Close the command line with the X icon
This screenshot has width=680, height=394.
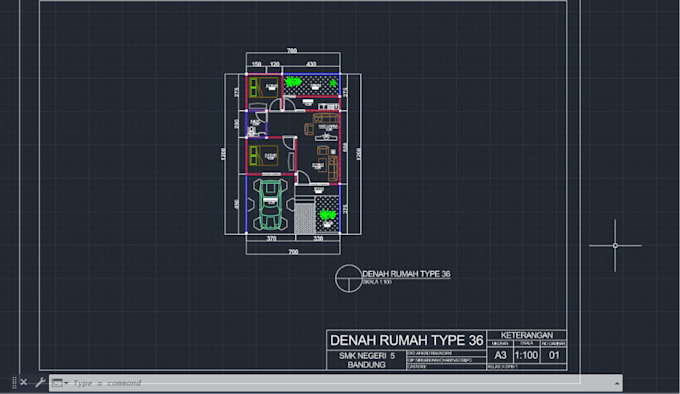tap(24, 382)
